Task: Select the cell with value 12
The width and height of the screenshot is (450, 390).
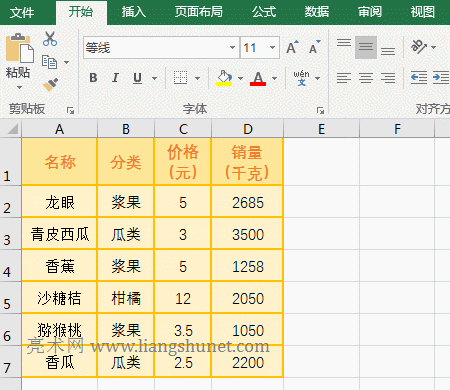Action: point(183,298)
